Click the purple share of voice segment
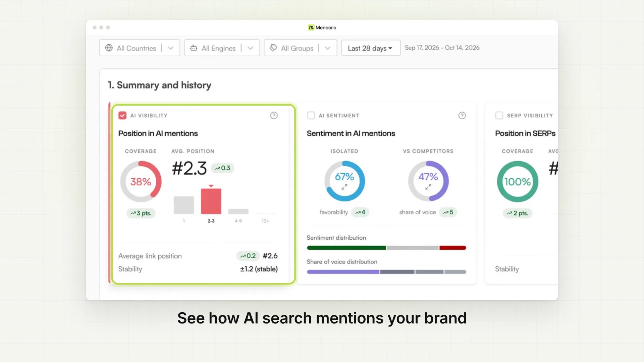 (x=343, y=272)
